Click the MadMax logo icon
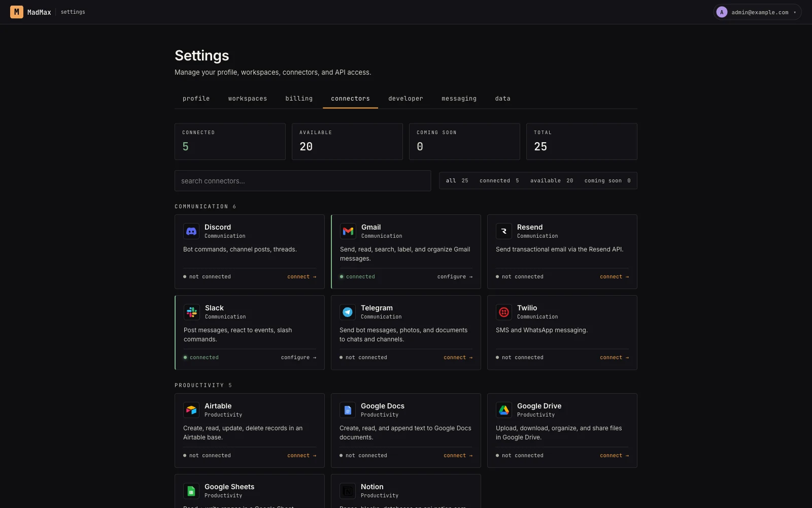This screenshot has height=508, width=812. point(17,12)
